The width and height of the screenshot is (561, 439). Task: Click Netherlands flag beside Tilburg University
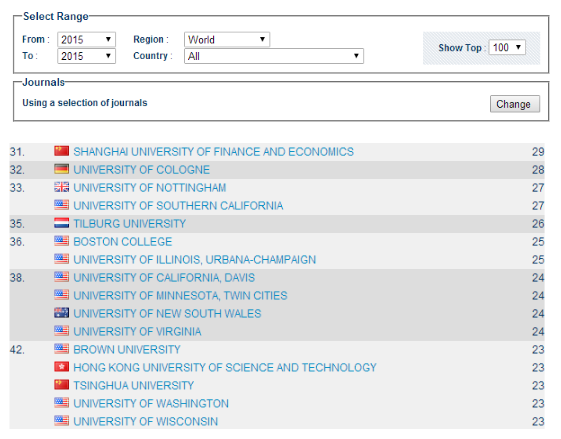pyautogui.click(x=62, y=223)
